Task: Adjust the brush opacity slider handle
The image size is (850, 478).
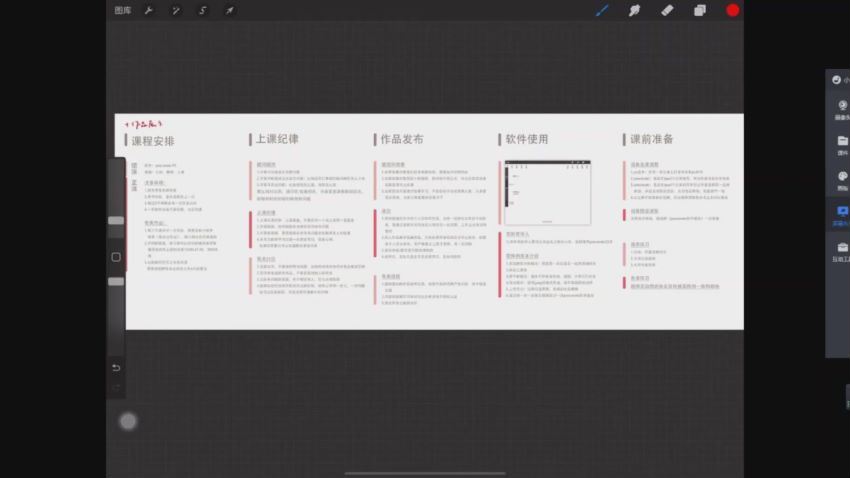Action: 116,282
